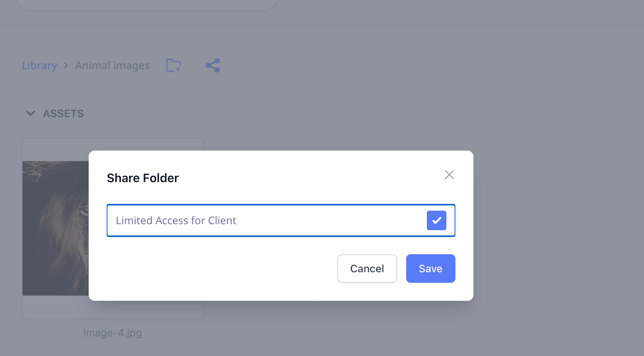Viewport: 644px width, 356px height.
Task: Collapse the ASSETS section chevron
Action: pyautogui.click(x=31, y=113)
